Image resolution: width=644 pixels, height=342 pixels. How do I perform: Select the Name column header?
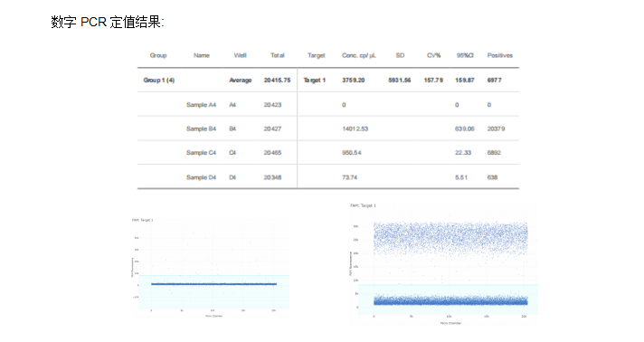[x=202, y=55]
